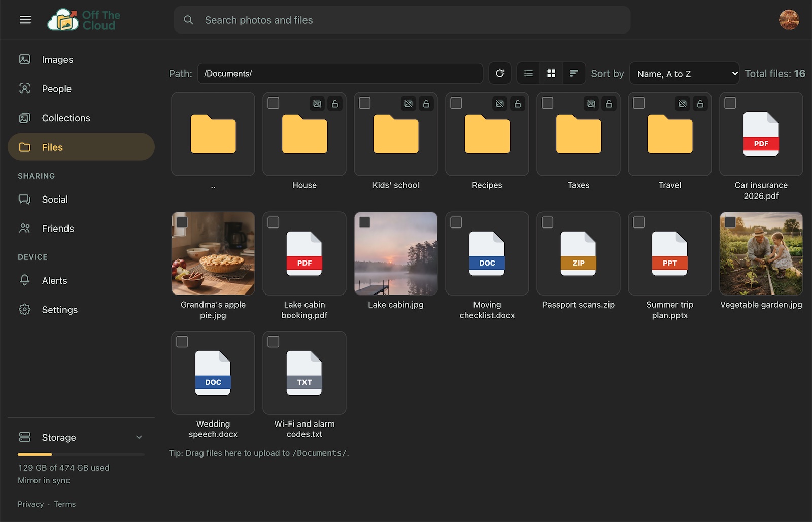Click the storage usage progress bar
Viewport: 812px width, 522px height.
(81, 454)
